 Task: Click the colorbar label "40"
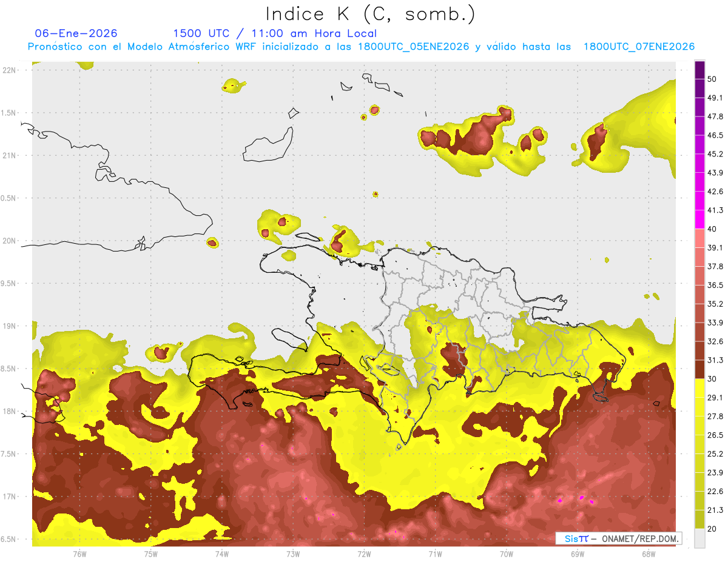point(713,229)
